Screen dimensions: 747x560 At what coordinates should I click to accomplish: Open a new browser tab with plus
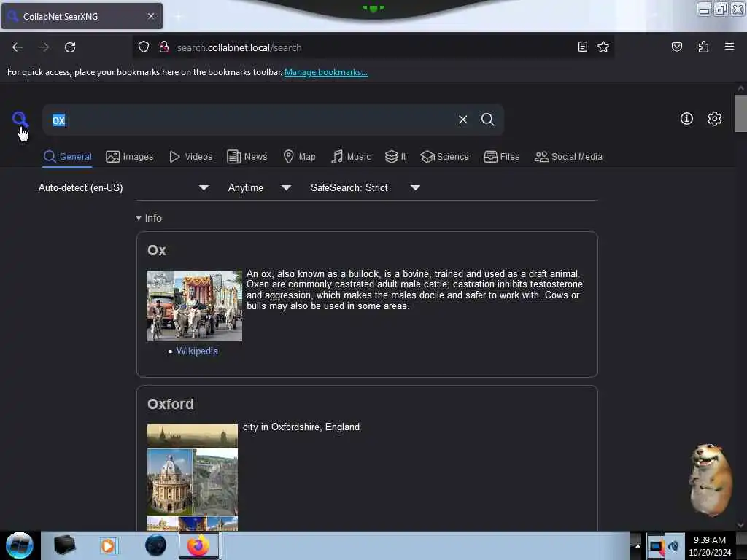tap(178, 17)
